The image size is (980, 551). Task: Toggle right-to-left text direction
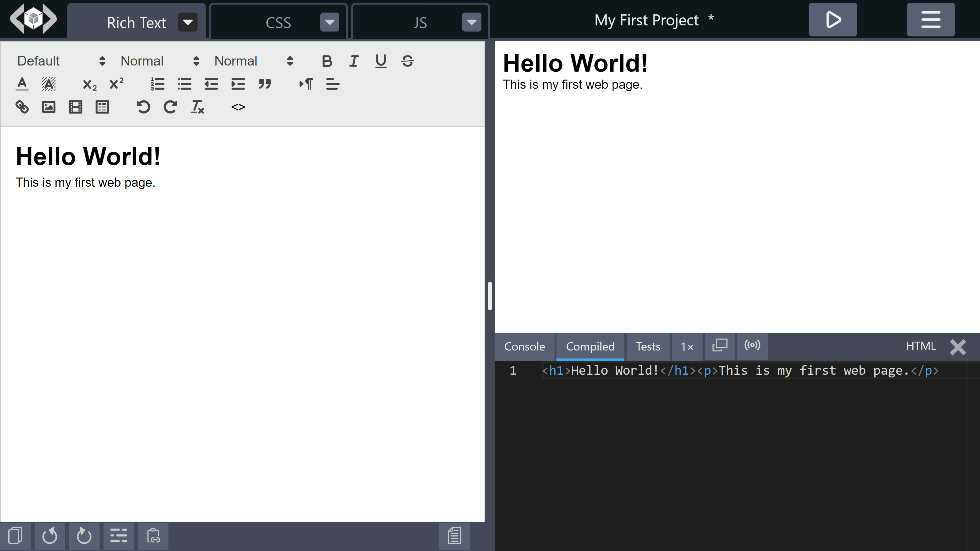pos(306,84)
